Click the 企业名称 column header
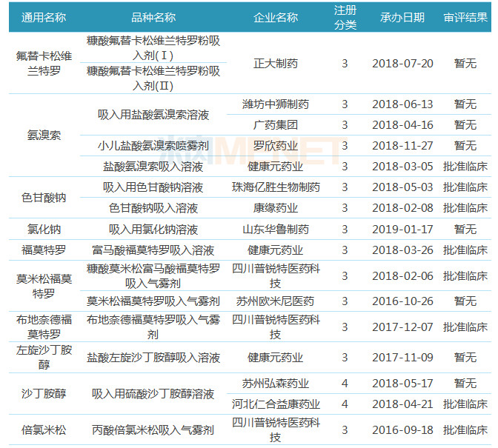The width and height of the screenshot is (498, 448). 276,18
